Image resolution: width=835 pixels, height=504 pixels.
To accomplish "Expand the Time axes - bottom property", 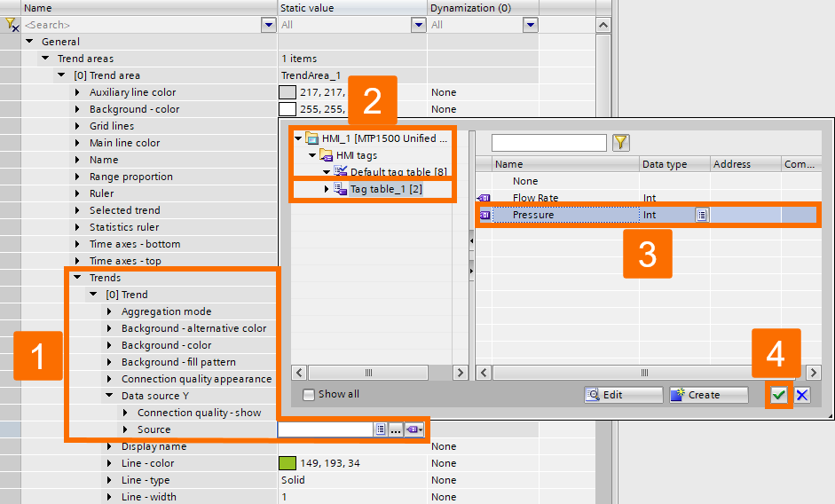I will point(78,244).
